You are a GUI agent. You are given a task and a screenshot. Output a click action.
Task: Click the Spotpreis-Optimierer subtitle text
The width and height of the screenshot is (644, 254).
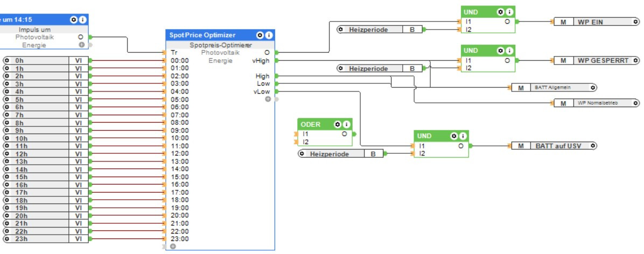click(221, 45)
